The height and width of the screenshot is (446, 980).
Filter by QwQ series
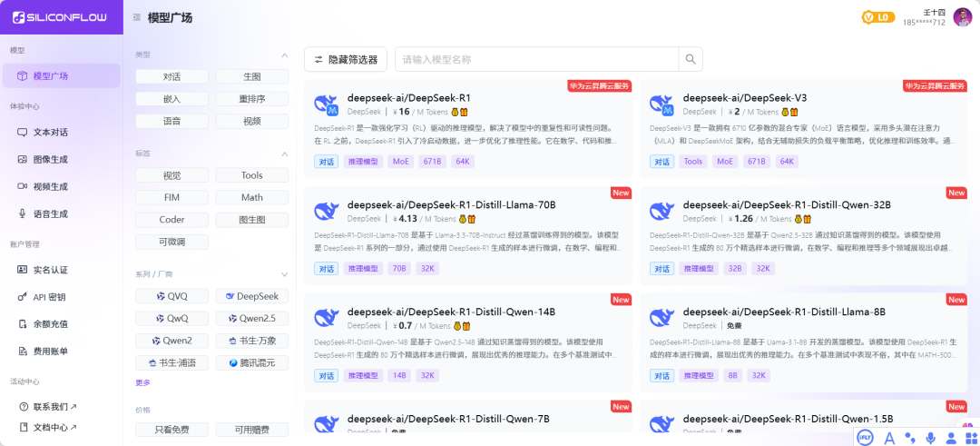point(171,319)
